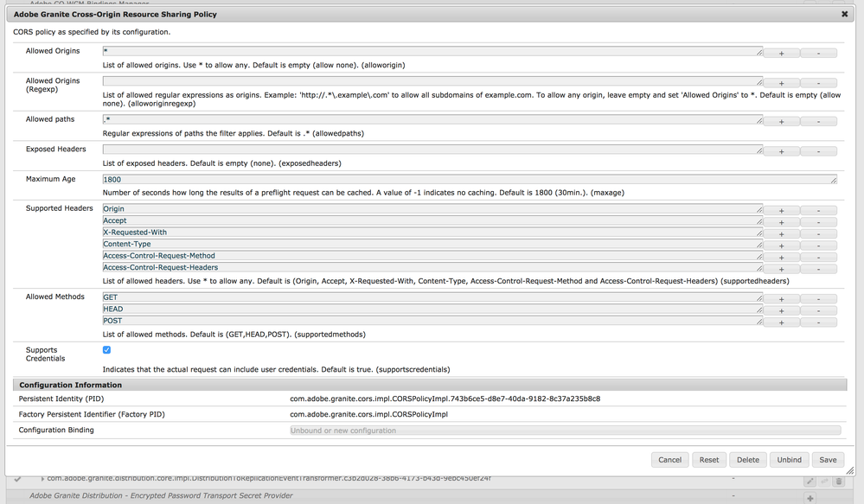Add another Allowed Origins entry with plus
864x504 pixels.
pyautogui.click(x=782, y=54)
